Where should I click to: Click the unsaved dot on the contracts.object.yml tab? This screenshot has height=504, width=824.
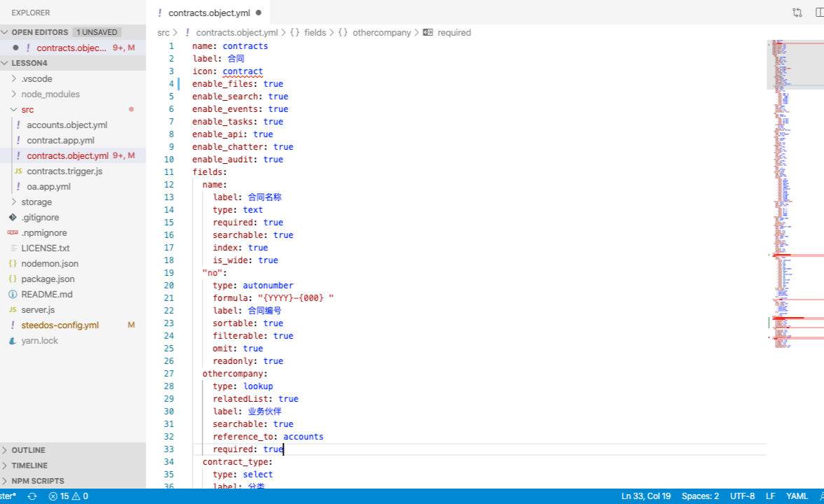coord(259,12)
